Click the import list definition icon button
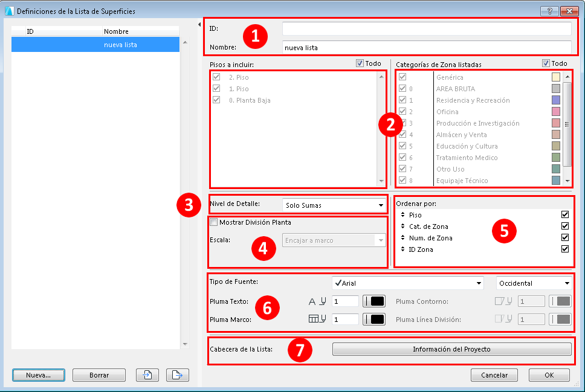 [147, 375]
